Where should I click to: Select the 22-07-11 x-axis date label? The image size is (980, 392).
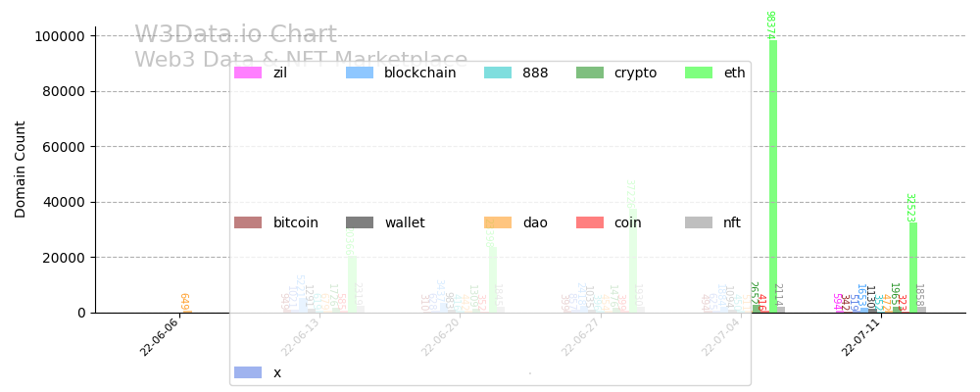click(x=861, y=336)
